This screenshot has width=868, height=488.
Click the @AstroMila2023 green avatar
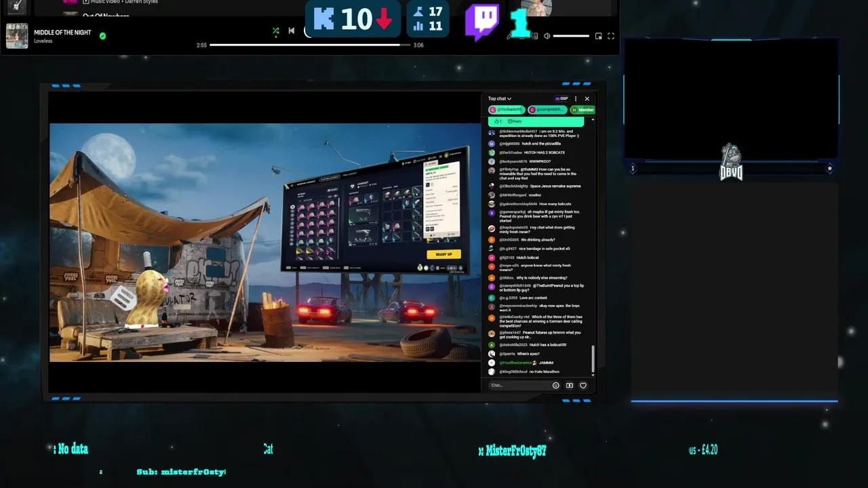(x=492, y=345)
